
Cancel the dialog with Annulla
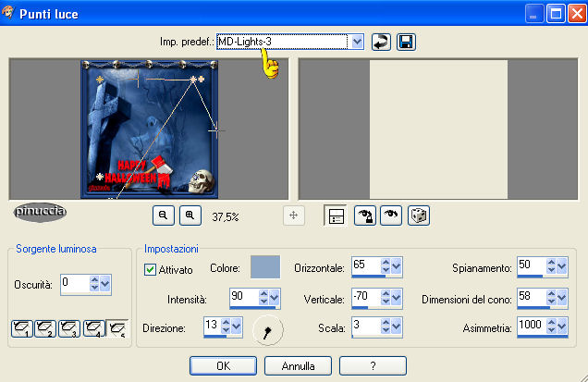click(298, 366)
